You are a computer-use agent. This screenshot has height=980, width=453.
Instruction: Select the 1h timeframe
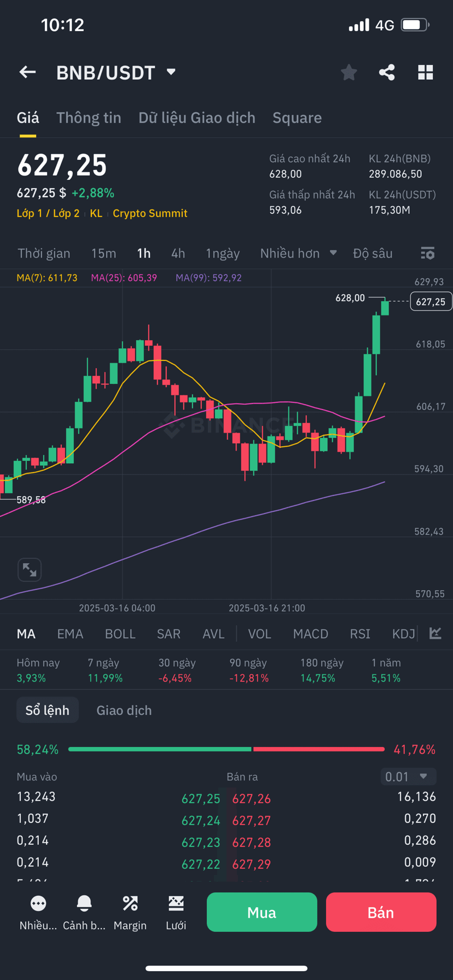click(x=144, y=253)
